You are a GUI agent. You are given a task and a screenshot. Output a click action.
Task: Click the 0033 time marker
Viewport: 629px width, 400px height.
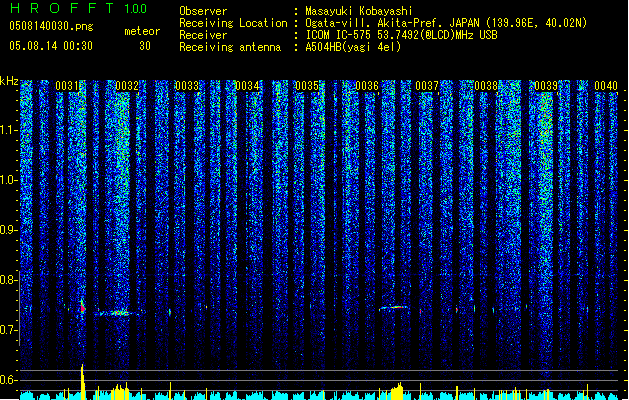click(187, 86)
